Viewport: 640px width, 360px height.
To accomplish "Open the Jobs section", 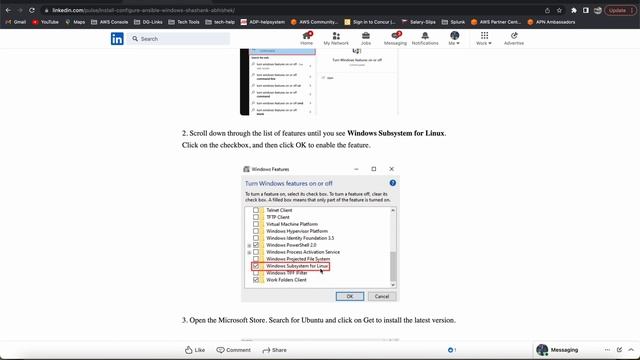I will click(x=366, y=38).
